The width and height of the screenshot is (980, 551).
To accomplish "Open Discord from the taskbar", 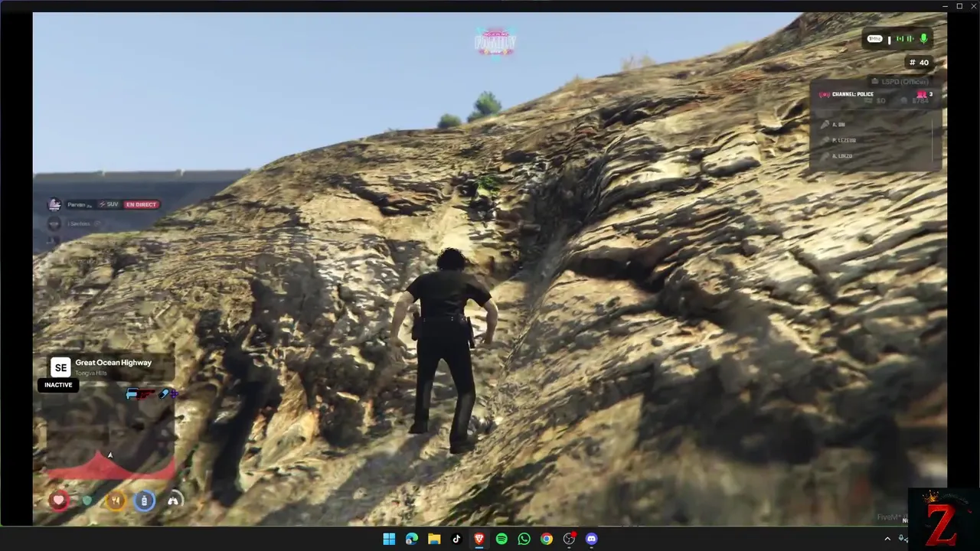I will [x=591, y=539].
